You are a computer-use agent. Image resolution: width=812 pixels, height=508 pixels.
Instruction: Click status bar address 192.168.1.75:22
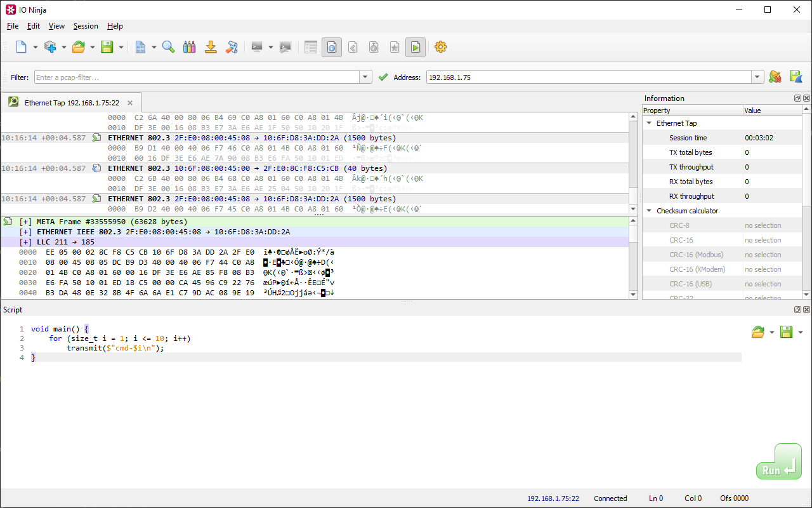(553, 498)
